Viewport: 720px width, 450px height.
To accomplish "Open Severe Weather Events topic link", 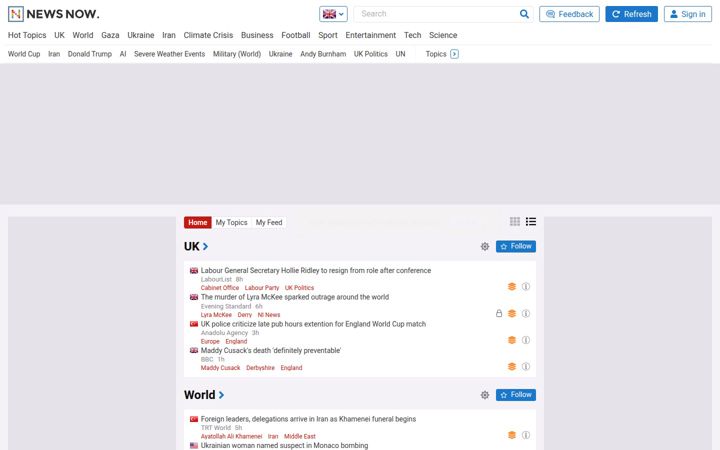I will pyautogui.click(x=169, y=54).
